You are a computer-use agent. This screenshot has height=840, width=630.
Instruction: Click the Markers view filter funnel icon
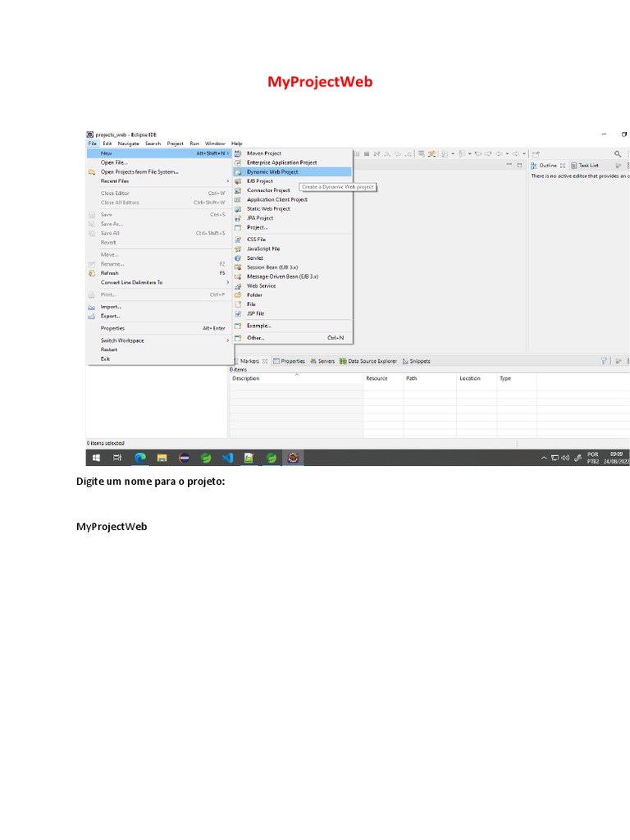604,361
